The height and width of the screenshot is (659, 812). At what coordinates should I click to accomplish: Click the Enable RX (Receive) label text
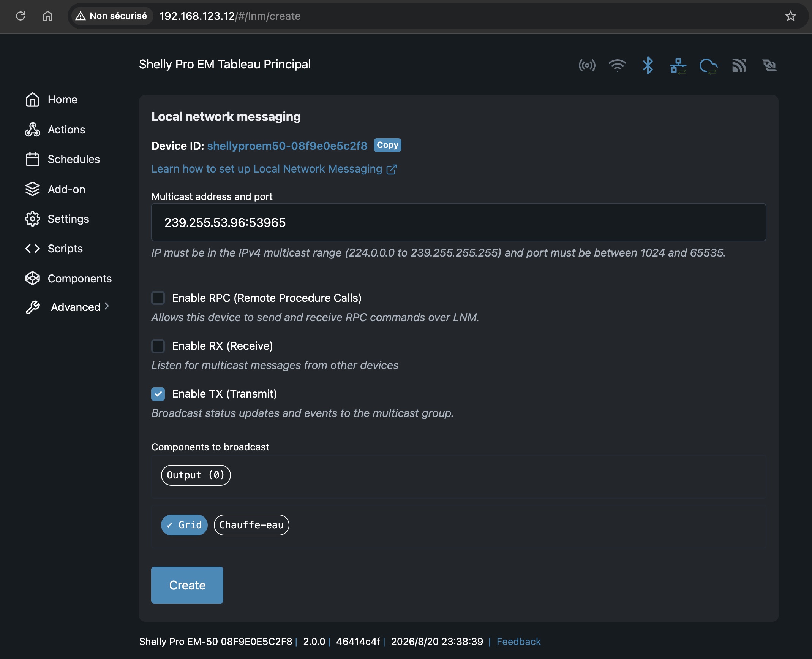(223, 346)
